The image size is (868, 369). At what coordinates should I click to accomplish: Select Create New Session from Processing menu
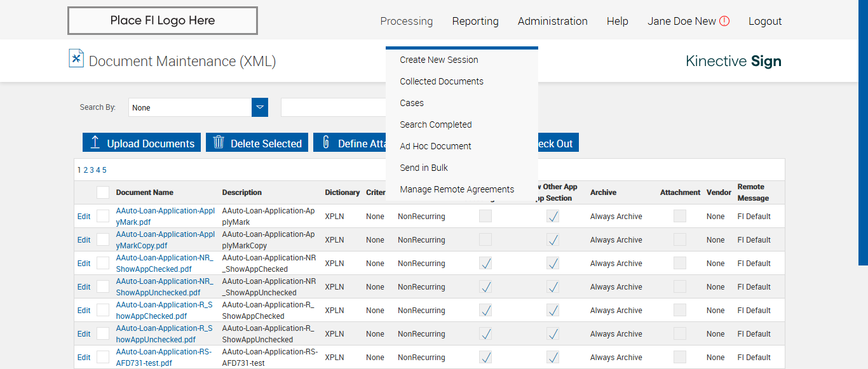tap(439, 60)
